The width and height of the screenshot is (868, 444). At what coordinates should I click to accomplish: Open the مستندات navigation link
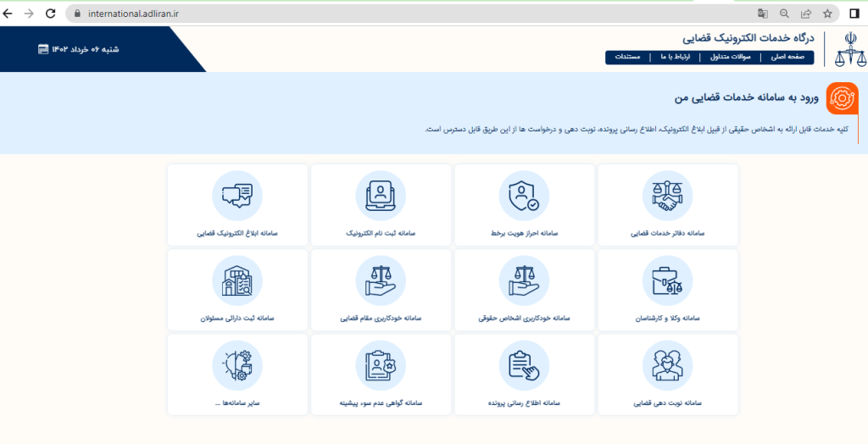(627, 58)
